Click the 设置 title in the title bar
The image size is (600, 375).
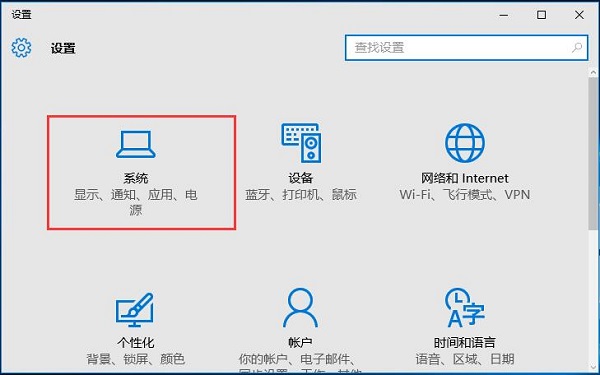pyautogui.click(x=21, y=15)
